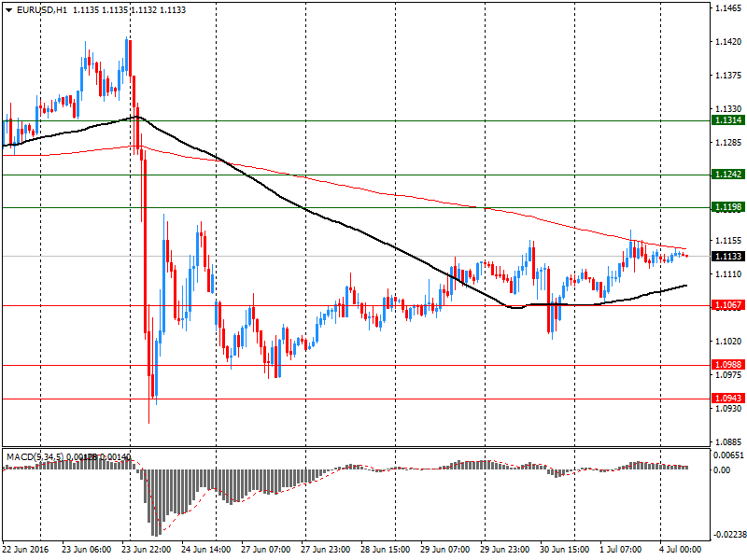Click the 1.1330 price scale value
This screenshot has width=747, height=560.
coord(728,109)
